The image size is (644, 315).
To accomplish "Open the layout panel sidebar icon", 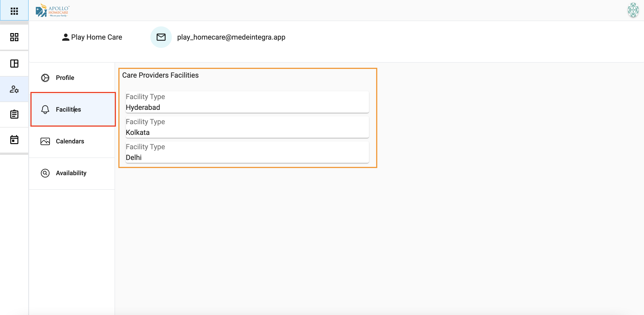I will (x=14, y=64).
